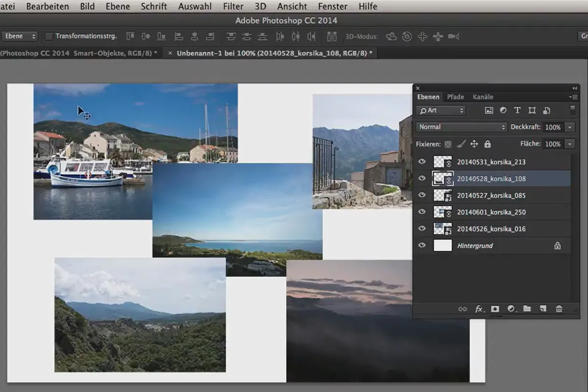The width and height of the screenshot is (588, 392).
Task: Toggle lock image pixels brush
Action: 461,144
